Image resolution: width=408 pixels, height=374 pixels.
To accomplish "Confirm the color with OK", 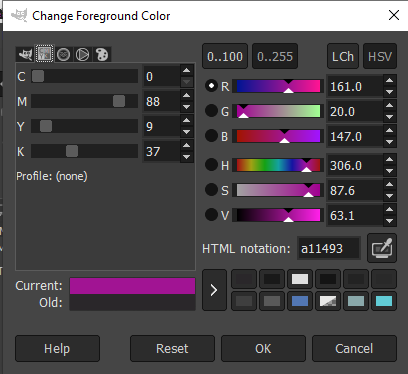I will coord(263,349).
